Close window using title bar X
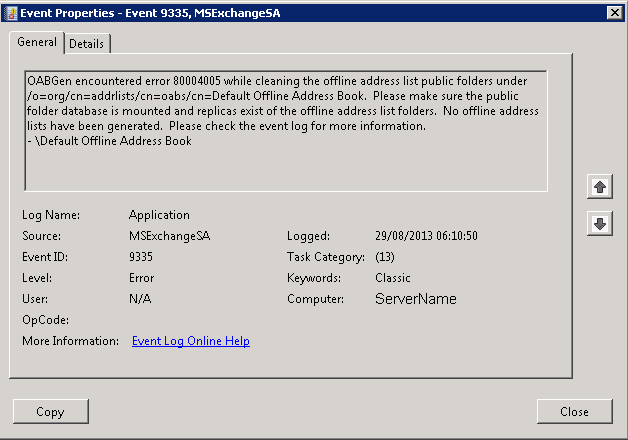The image size is (628, 440). click(614, 13)
